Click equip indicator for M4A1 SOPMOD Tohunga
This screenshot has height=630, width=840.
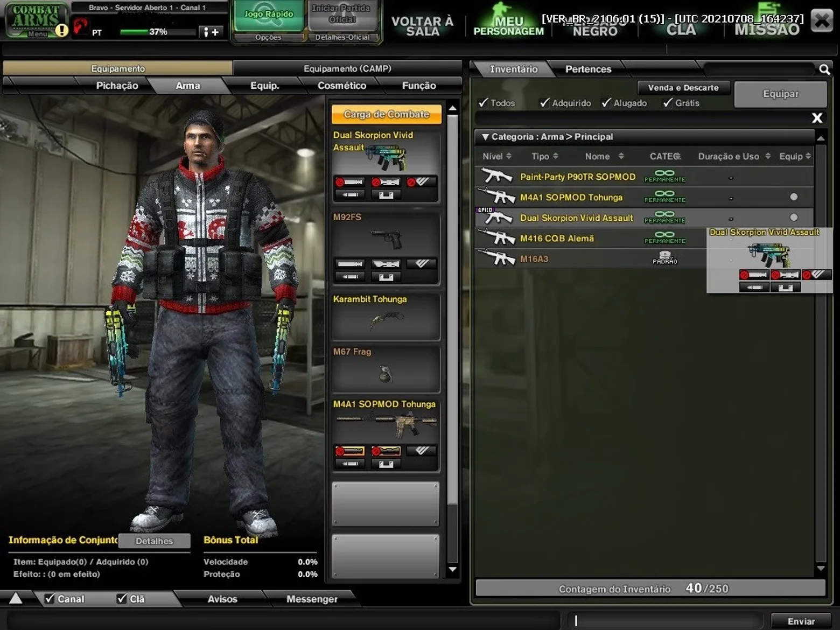click(x=794, y=197)
